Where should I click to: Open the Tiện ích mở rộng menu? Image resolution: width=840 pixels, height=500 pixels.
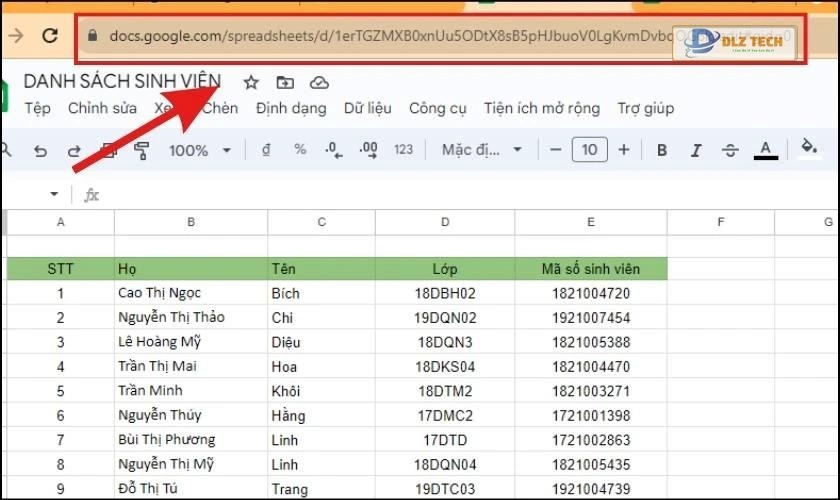pyautogui.click(x=542, y=108)
